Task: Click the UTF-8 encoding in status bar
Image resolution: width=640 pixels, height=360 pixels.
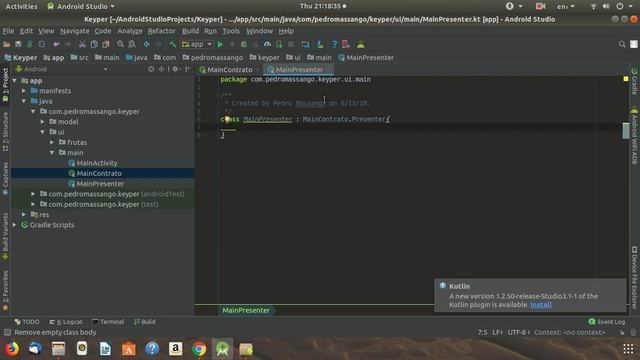Action: pos(518,332)
